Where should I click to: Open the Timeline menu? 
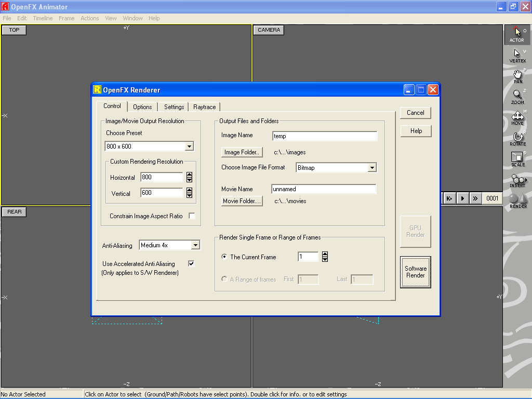[x=43, y=18]
